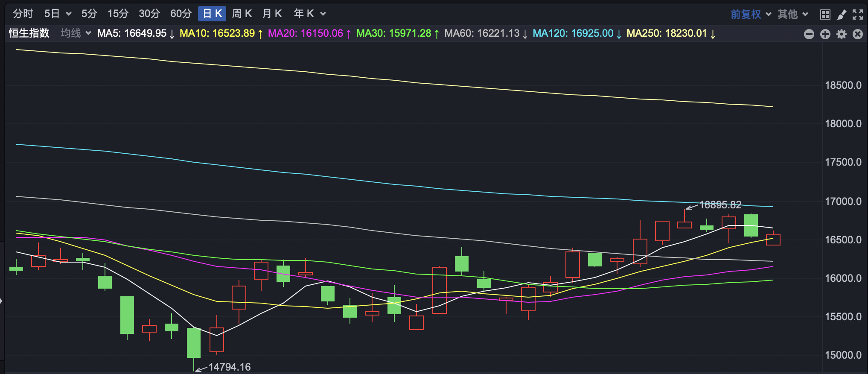
Task: Expand the 均线 indicator dropdown
Action: (76, 33)
